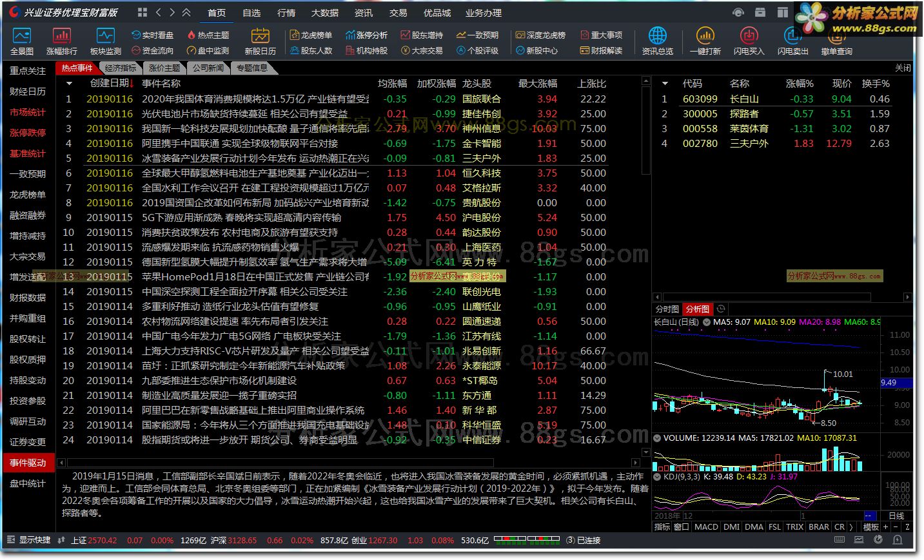Zoom out chart with minus button

896,526
